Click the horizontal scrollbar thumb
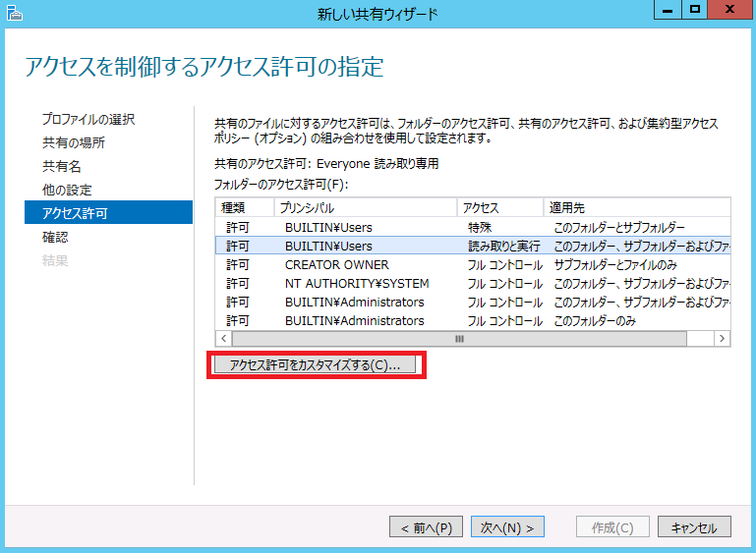 [459, 339]
